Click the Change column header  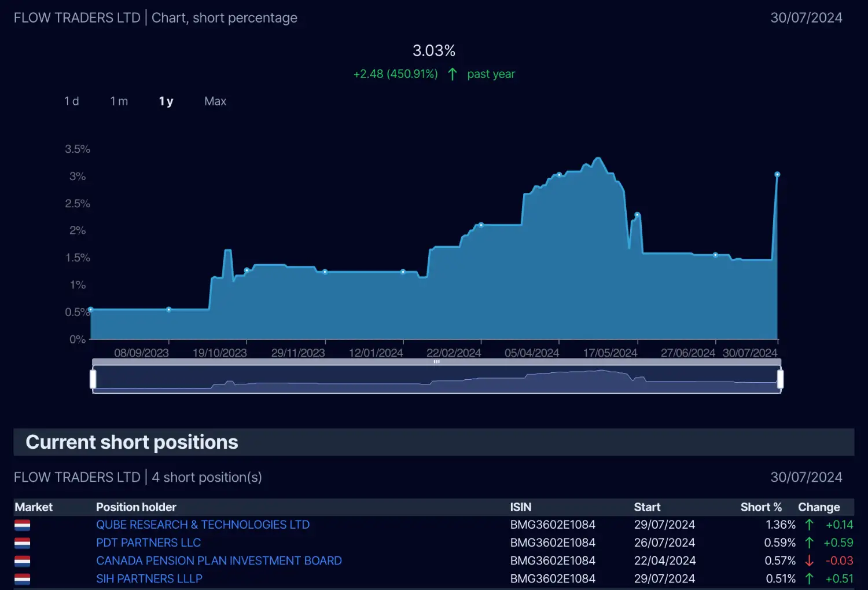pyautogui.click(x=819, y=507)
